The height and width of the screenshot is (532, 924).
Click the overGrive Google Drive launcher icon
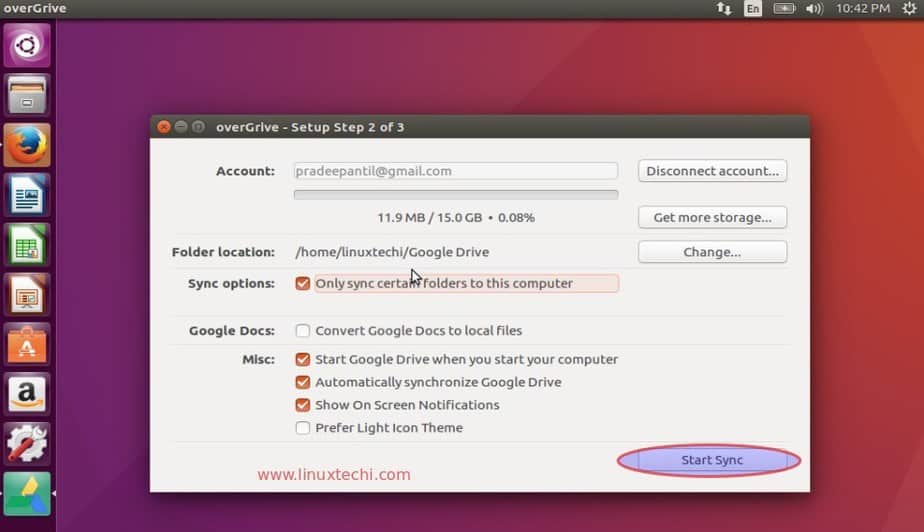27,494
